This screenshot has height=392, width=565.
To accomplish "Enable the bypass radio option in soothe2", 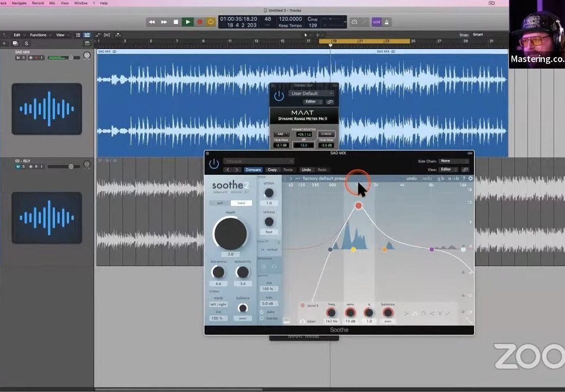I will click(x=262, y=318).
